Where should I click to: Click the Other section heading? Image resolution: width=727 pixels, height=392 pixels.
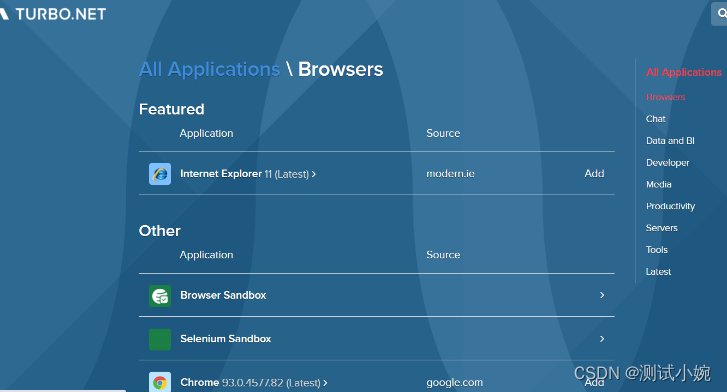click(x=159, y=231)
